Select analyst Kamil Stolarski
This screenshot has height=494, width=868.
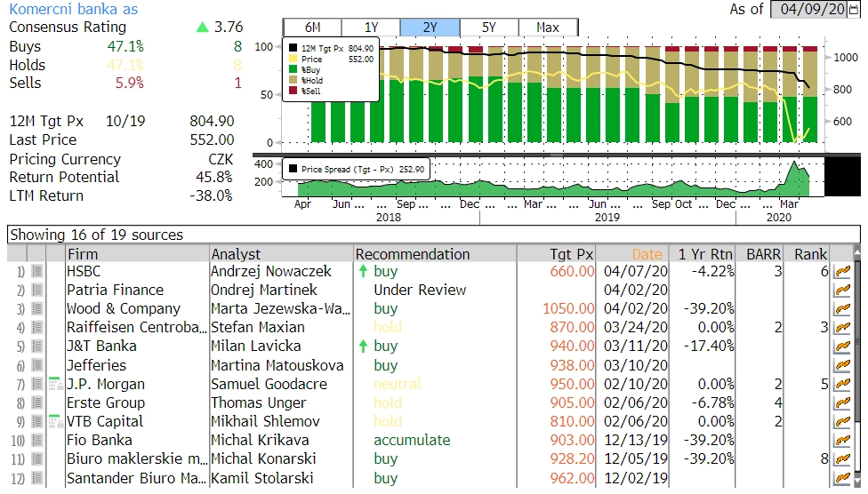[261, 478]
